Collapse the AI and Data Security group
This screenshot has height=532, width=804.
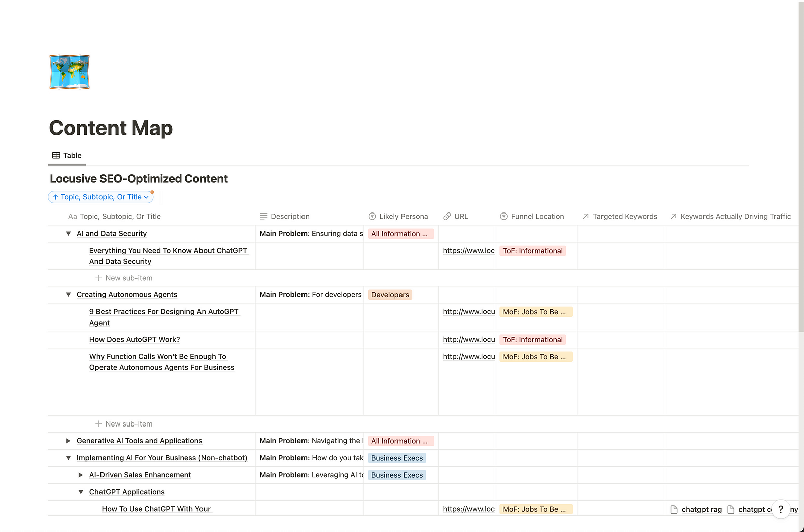click(x=68, y=233)
